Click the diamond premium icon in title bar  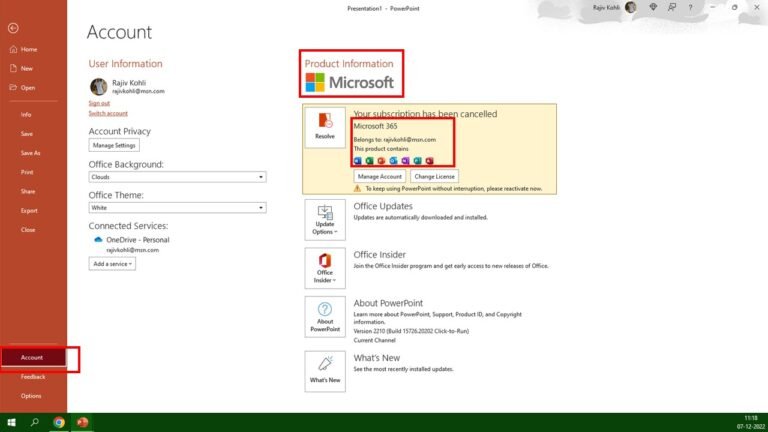(653, 7)
